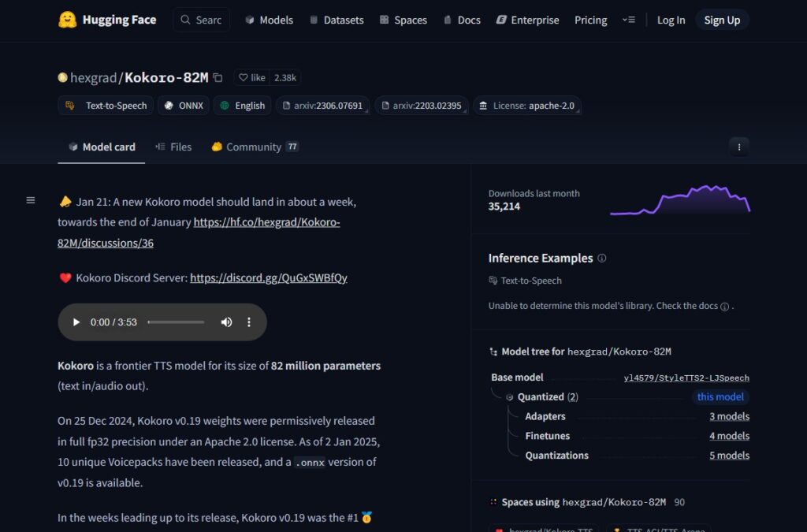Screen dimensions: 807x532
Task: Open the Models navigation item
Action: click(269, 20)
